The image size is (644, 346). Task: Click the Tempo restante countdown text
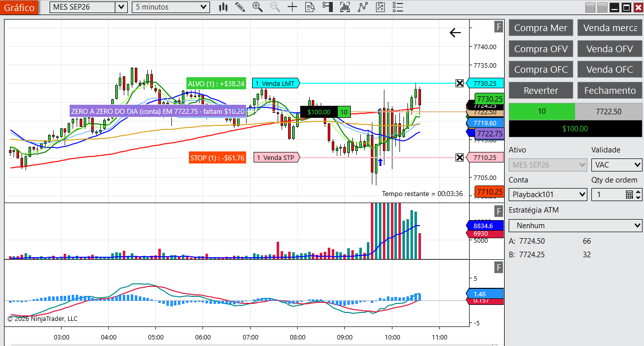(422, 194)
